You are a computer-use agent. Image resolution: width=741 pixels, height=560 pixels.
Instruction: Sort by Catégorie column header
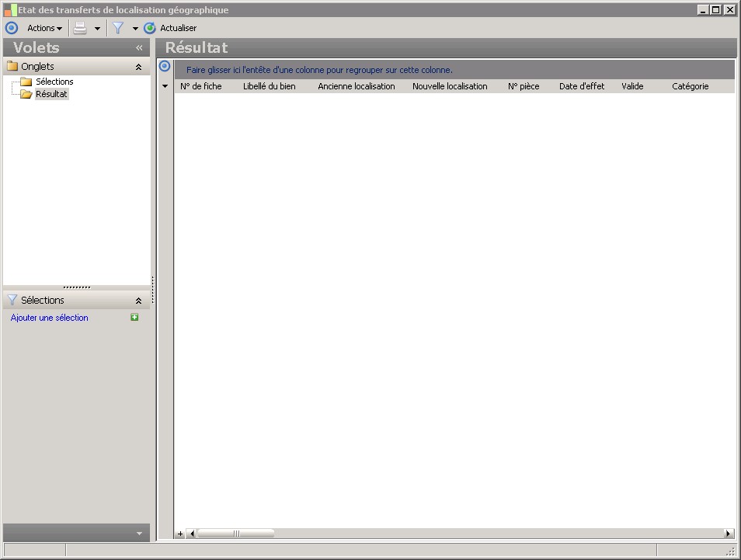coord(690,86)
